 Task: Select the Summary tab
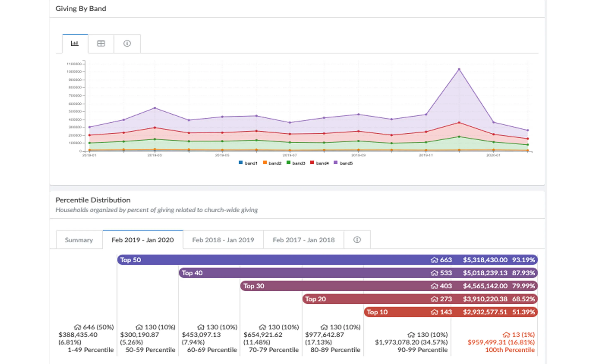pyautogui.click(x=79, y=240)
